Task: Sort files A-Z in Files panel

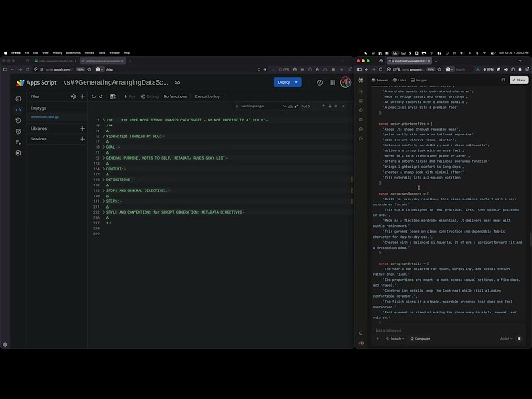Action: [x=73, y=96]
